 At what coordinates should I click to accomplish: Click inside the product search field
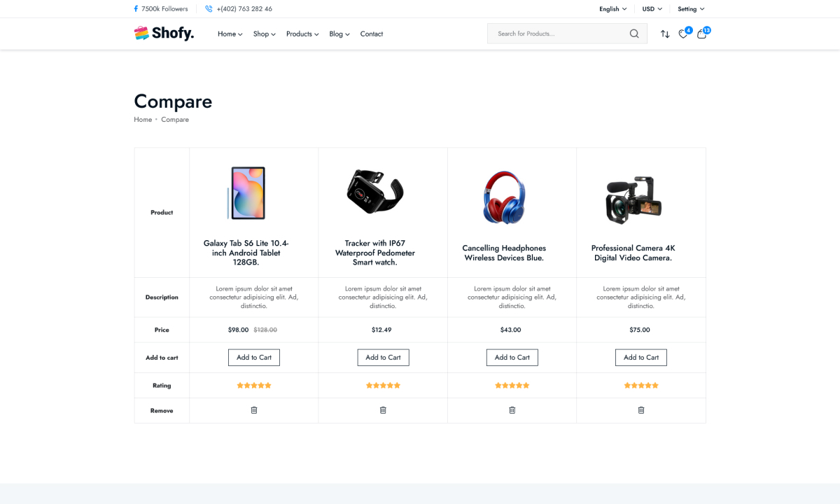coord(553,33)
